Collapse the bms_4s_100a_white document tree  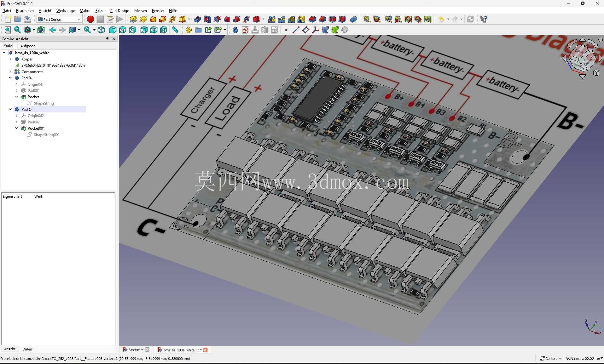(x=4, y=53)
